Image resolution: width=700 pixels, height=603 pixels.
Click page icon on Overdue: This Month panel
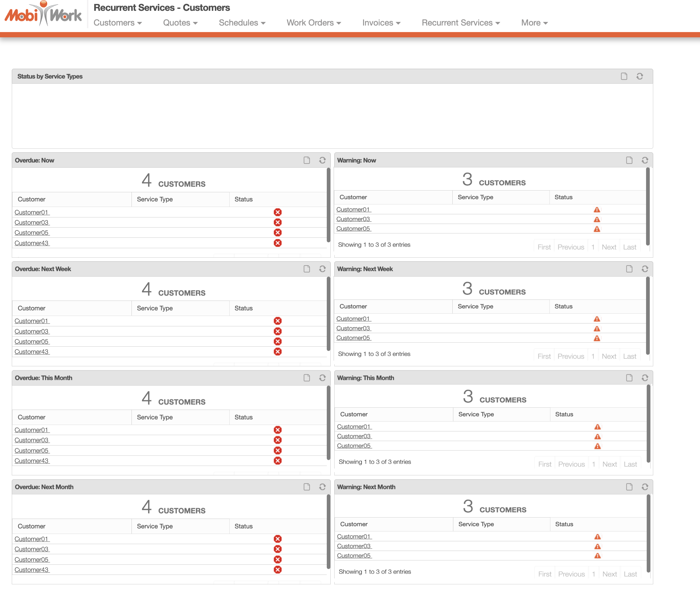[306, 378]
